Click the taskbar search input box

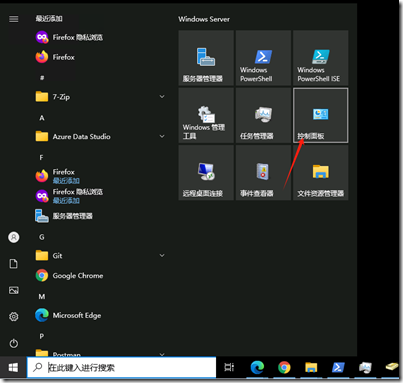[x=121, y=368]
